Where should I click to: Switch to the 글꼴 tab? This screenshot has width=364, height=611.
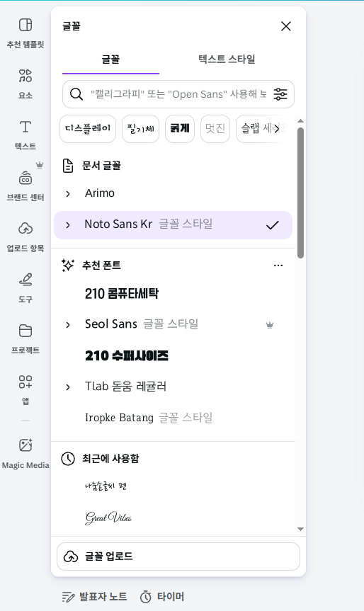tap(110, 59)
